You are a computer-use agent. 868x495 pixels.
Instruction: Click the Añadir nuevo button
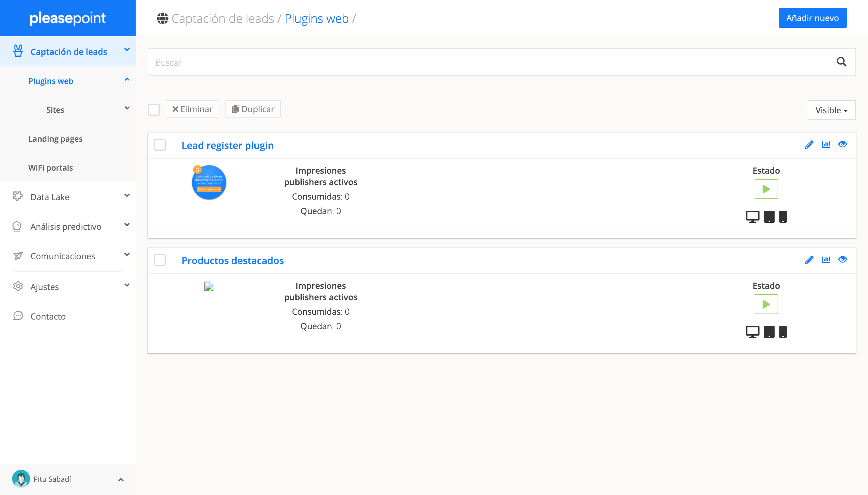tap(812, 18)
